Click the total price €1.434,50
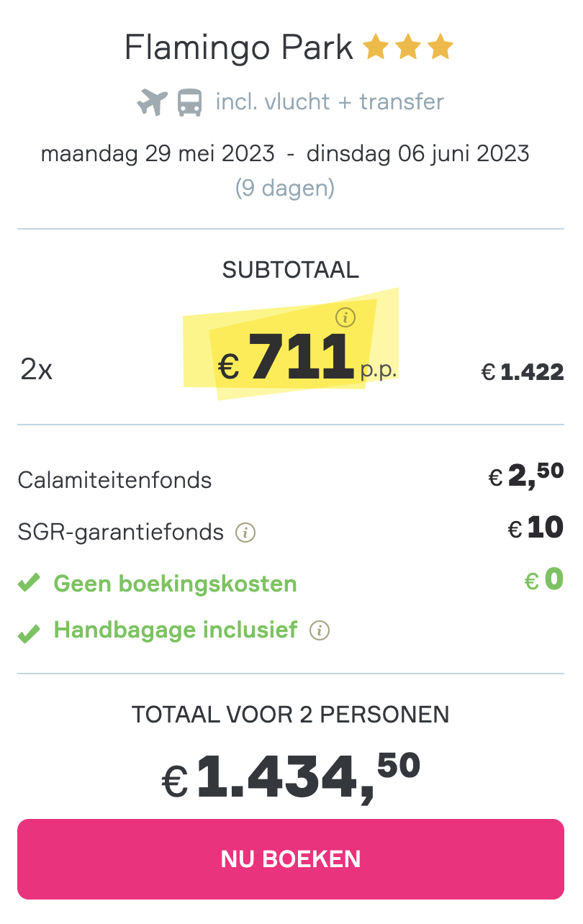Screen dimensions: 583x924 (x=291, y=776)
